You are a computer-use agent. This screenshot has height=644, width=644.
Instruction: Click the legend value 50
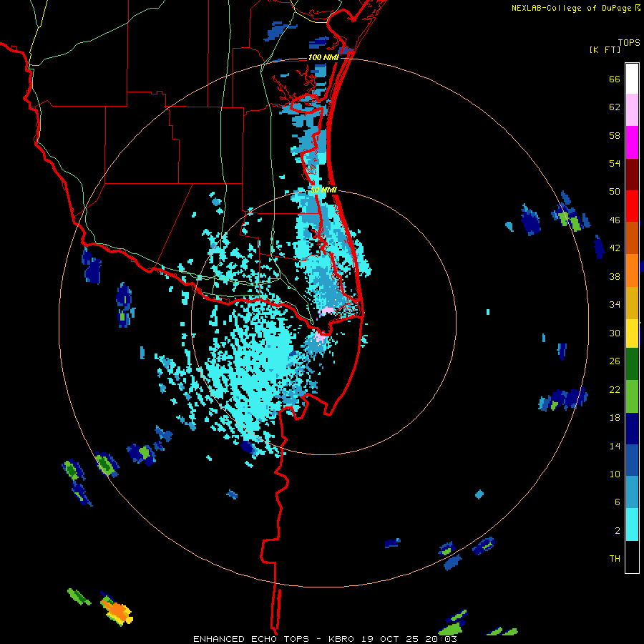(615, 192)
